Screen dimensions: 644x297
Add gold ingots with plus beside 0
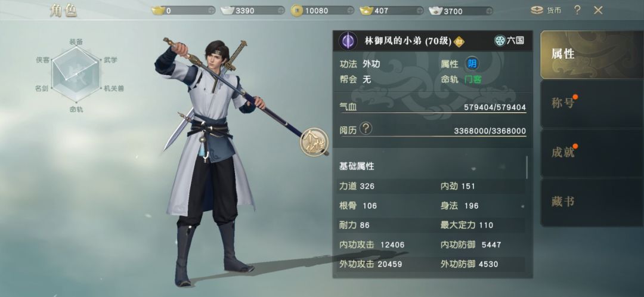click(x=211, y=11)
